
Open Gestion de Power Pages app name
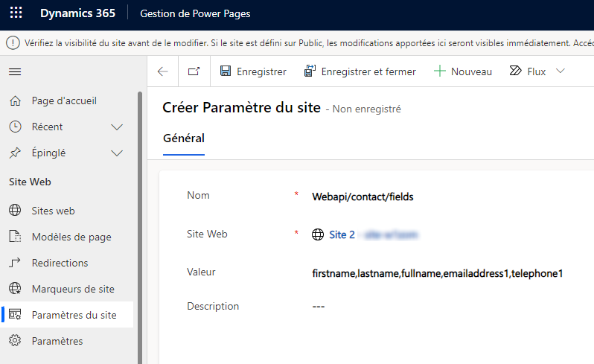coord(195,13)
